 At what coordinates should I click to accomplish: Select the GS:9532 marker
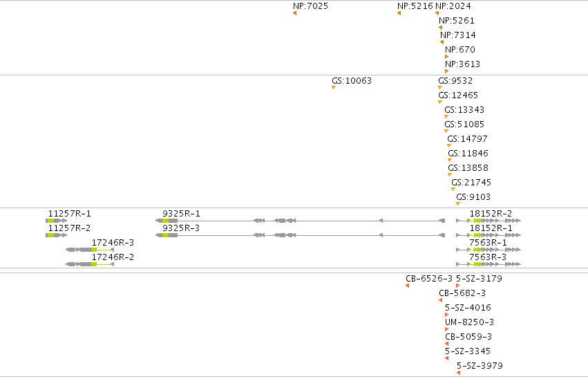tap(440, 87)
